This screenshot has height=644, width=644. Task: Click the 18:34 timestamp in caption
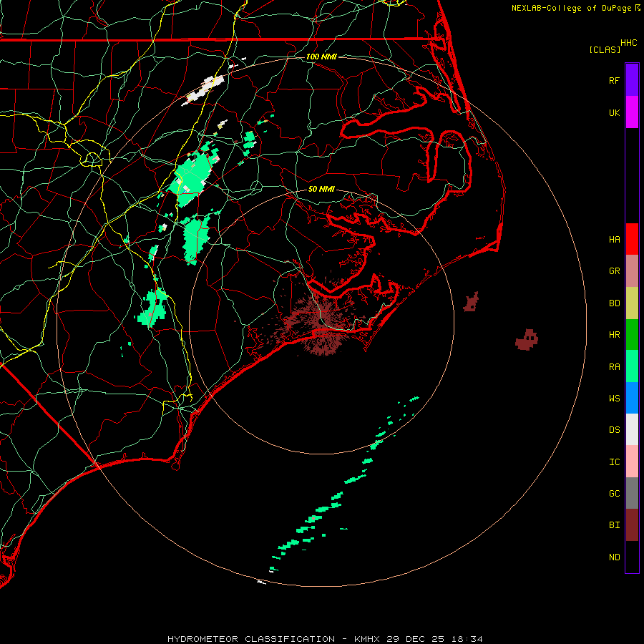pyautogui.click(x=467, y=639)
